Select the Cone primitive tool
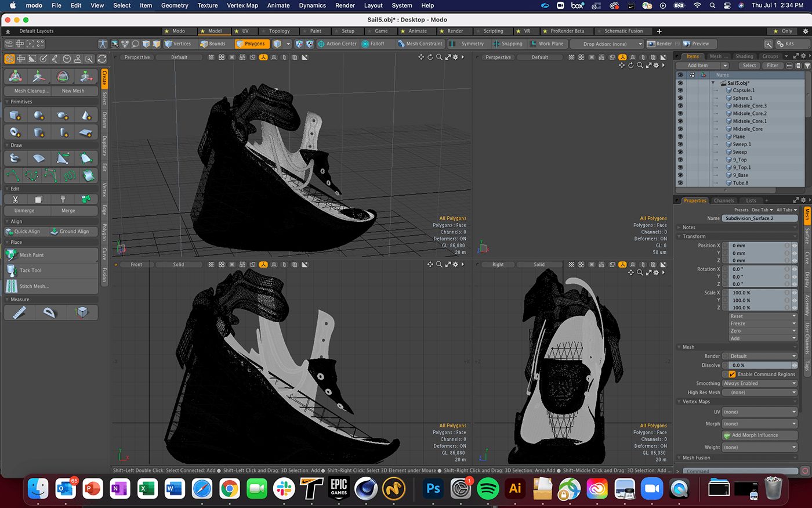This screenshot has height=508, width=812. [x=86, y=116]
